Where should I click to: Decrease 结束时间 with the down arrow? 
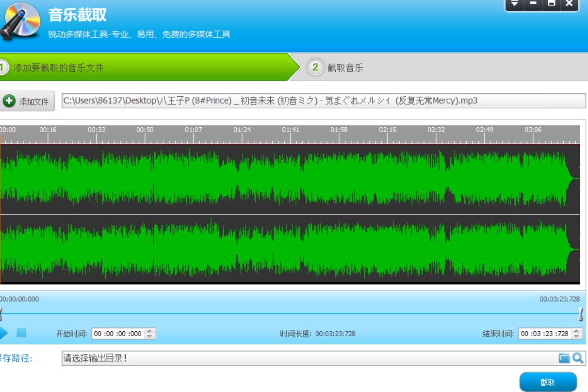pyautogui.click(x=577, y=336)
